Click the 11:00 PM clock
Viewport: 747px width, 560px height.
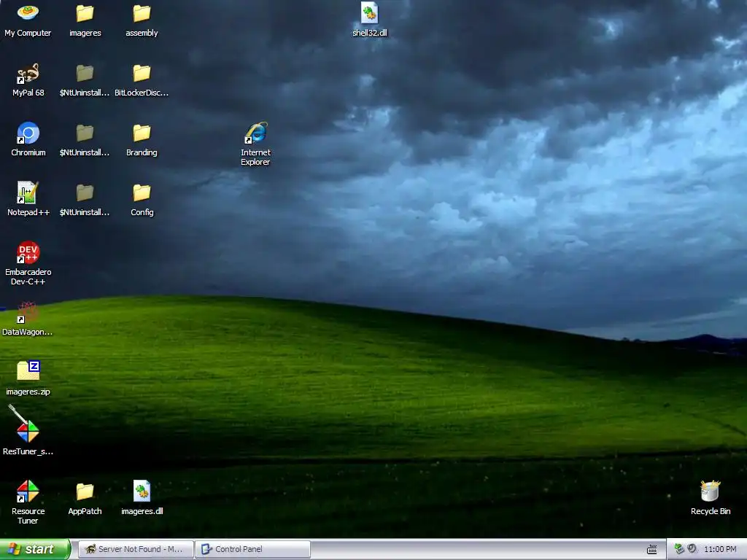point(720,549)
